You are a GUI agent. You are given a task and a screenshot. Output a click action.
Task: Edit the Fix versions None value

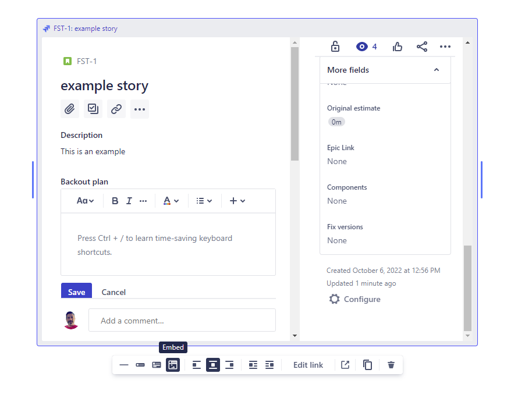337,240
